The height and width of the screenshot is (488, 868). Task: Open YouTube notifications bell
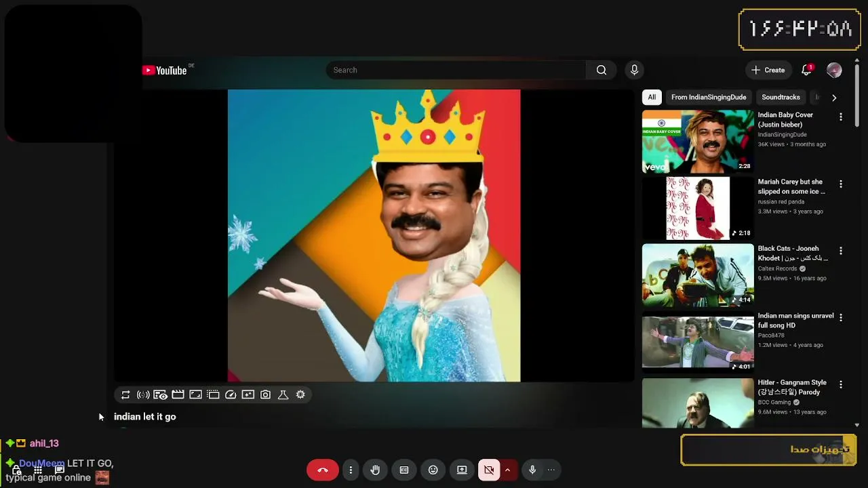[x=806, y=70]
